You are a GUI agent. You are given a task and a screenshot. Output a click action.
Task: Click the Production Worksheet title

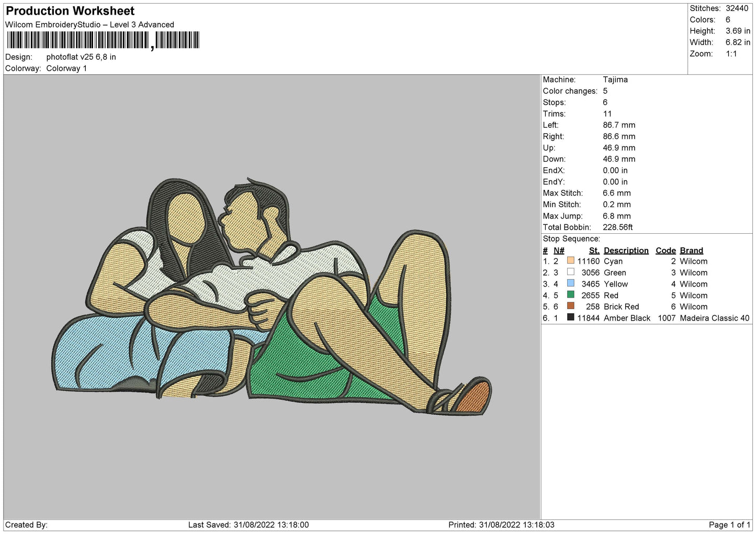(70, 11)
